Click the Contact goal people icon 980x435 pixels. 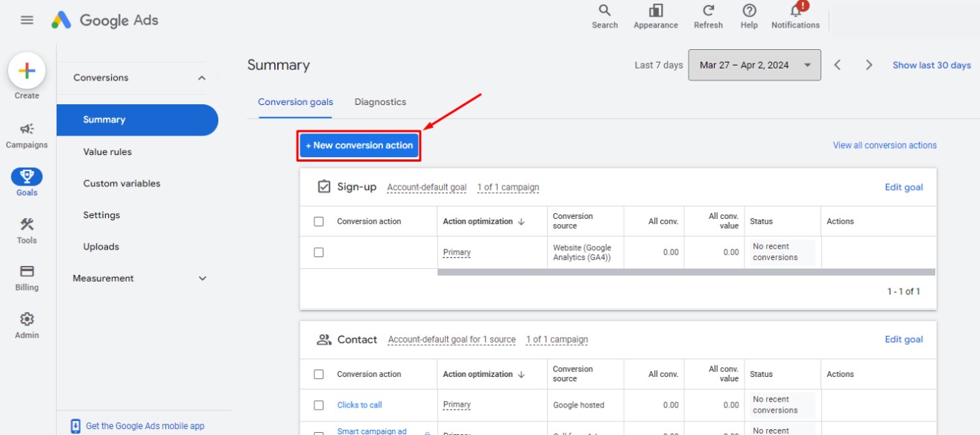[323, 340]
